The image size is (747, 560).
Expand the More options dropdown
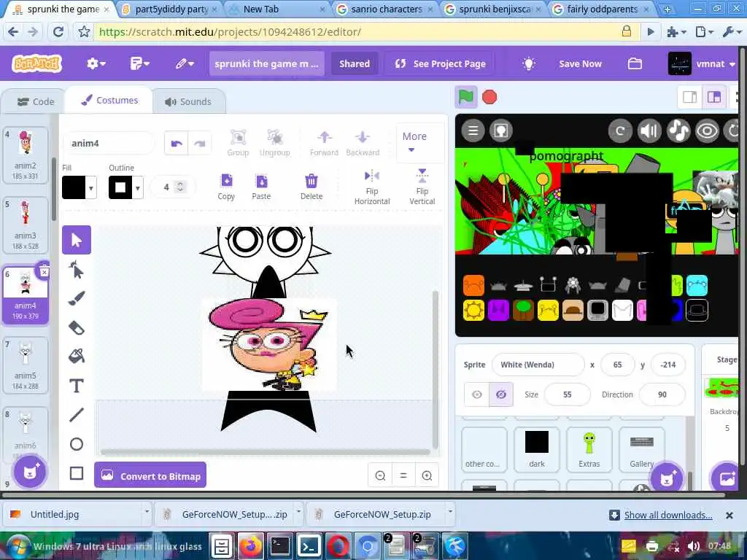click(414, 142)
